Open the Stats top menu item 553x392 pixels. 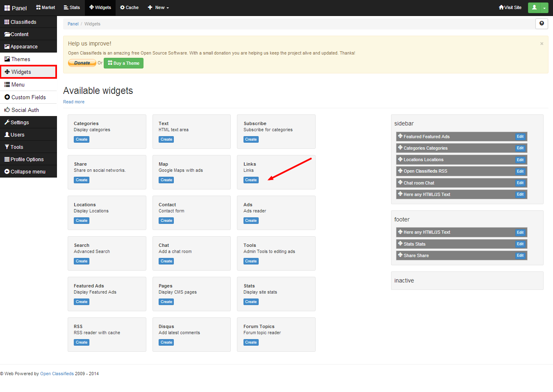click(x=72, y=7)
